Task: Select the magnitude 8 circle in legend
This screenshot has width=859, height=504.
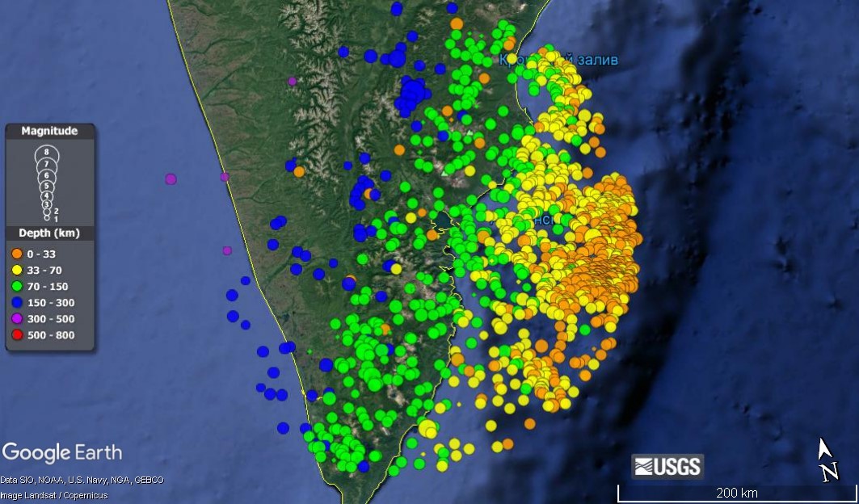Action: coord(47,153)
